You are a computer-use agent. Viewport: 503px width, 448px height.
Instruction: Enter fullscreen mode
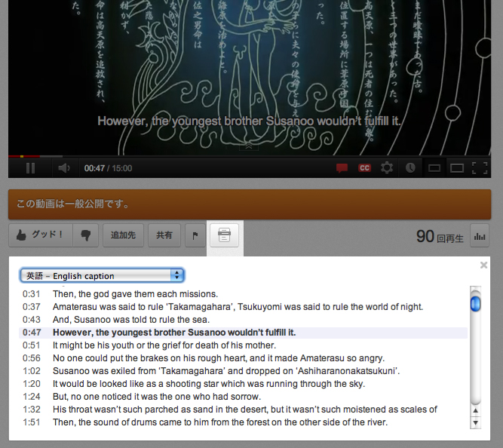coord(480,168)
